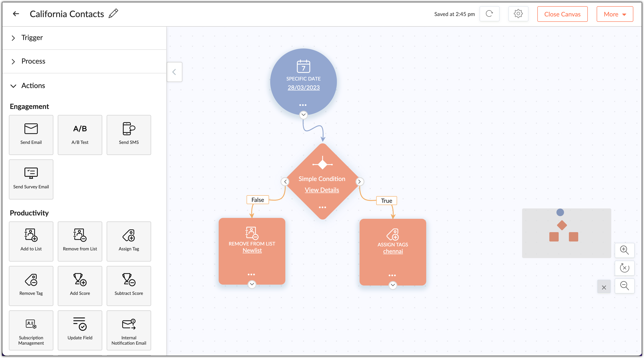Open the chennai tag link
Screen dimensions: 644x358
click(x=393, y=251)
